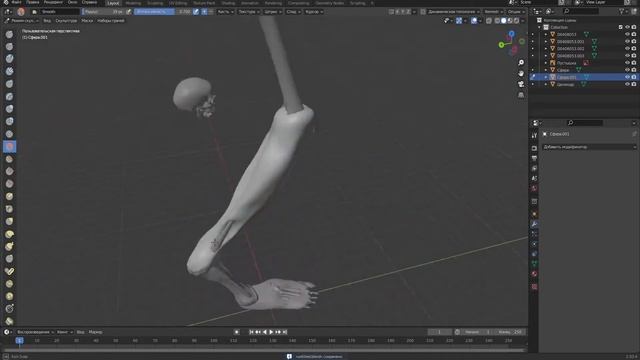
Task: Open the Скульптура menu
Action: [x=66, y=20]
